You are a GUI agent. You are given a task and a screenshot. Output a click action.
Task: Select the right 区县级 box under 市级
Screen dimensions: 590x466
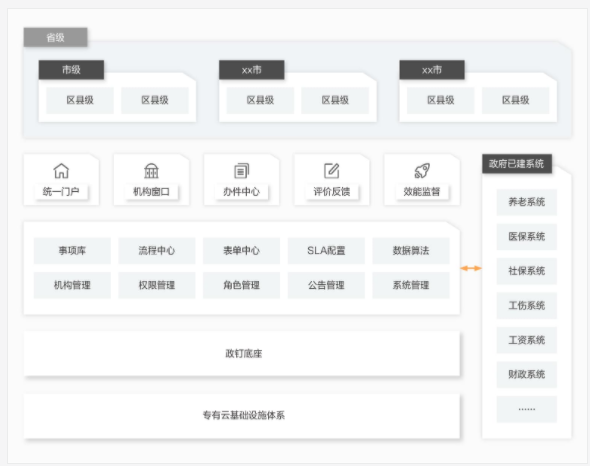155,100
